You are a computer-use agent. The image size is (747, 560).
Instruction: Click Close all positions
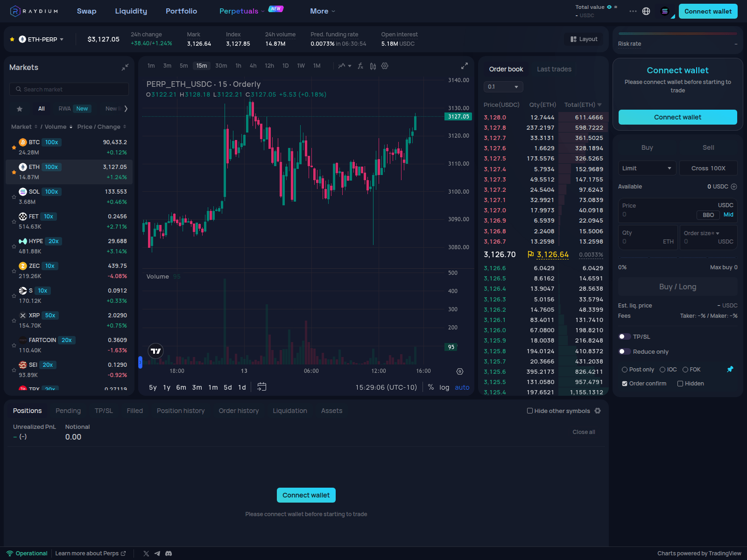click(x=584, y=432)
